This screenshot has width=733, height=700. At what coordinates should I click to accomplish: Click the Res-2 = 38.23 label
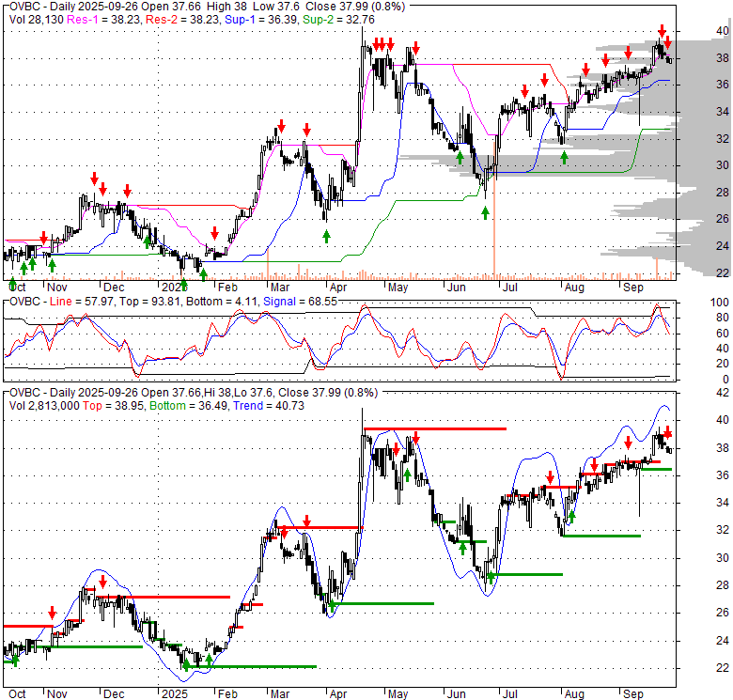click(x=183, y=20)
